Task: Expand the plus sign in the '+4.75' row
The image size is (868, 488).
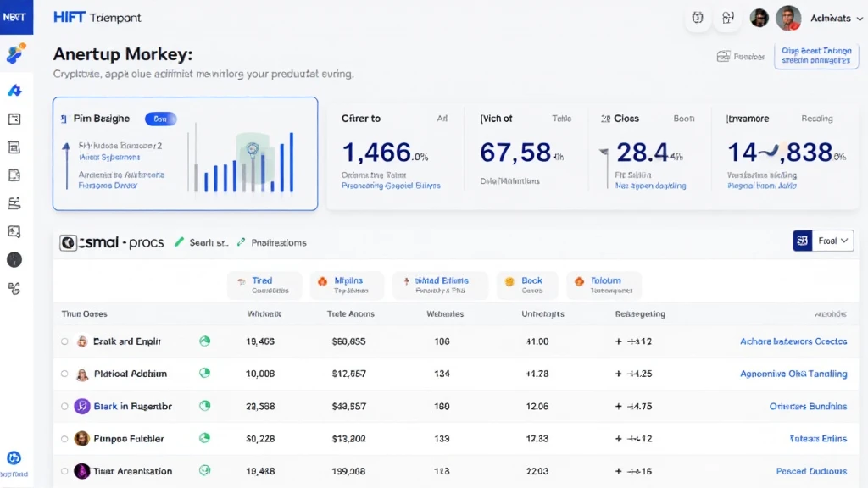Action: tap(618, 406)
